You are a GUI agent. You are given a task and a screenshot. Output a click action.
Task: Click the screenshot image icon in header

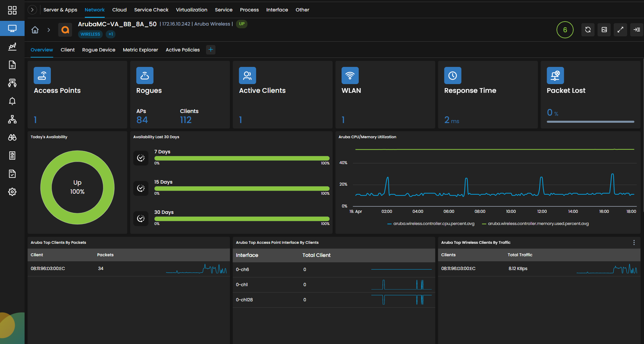[x=604, y=30]
